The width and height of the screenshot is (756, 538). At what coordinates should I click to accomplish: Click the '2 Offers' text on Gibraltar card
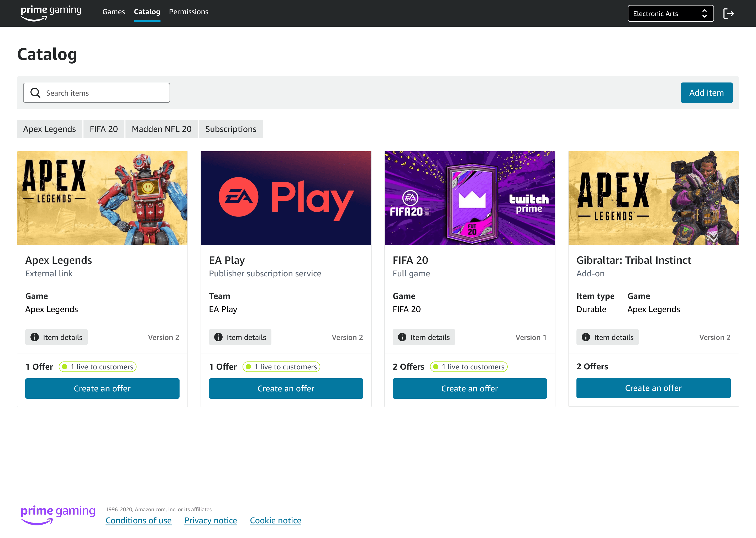click(x=592, y=366)
